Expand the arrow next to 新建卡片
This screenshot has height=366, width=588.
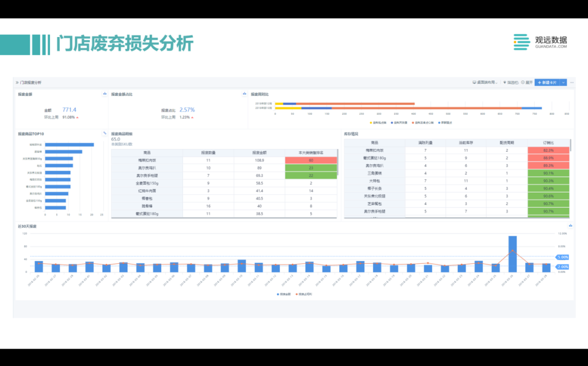(x=563, y=83)
